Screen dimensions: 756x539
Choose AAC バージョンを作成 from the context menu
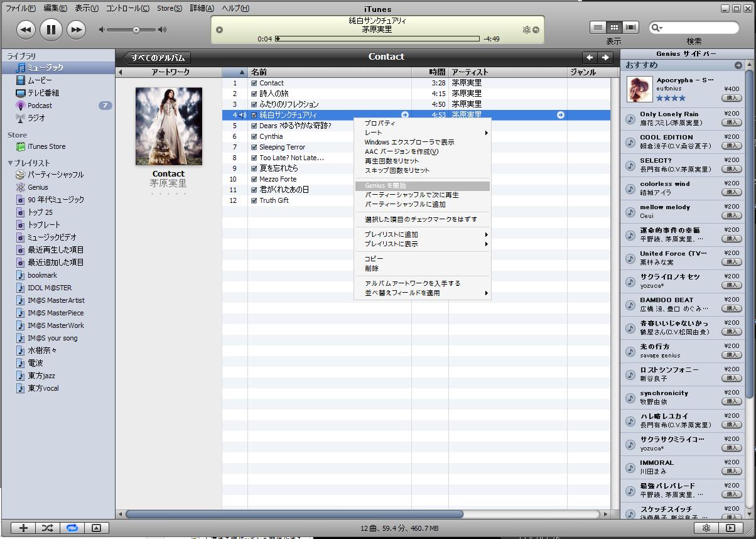423,151
